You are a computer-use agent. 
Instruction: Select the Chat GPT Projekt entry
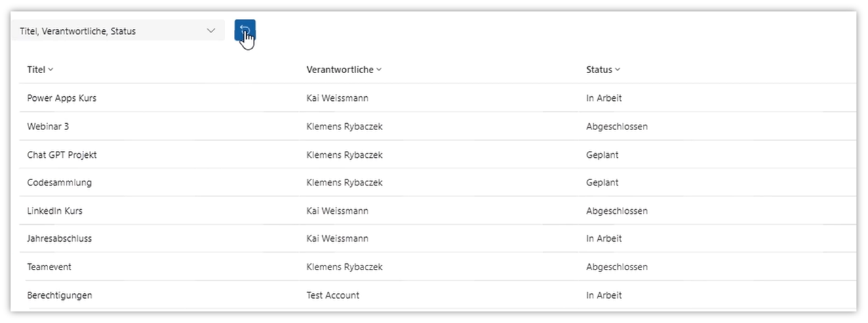pyautogui.click(x=62, y=155)
